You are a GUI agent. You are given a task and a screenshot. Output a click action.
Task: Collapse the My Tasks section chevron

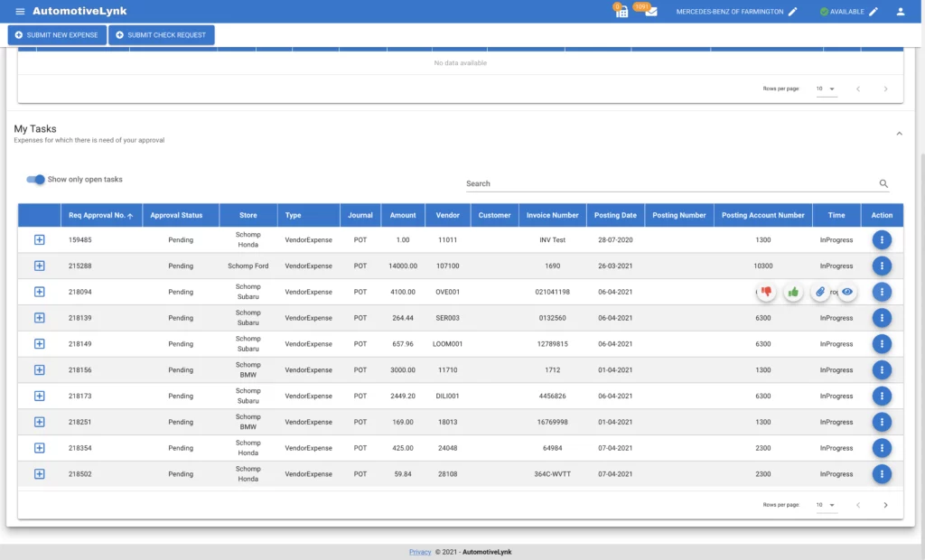(x=899, y=134)
